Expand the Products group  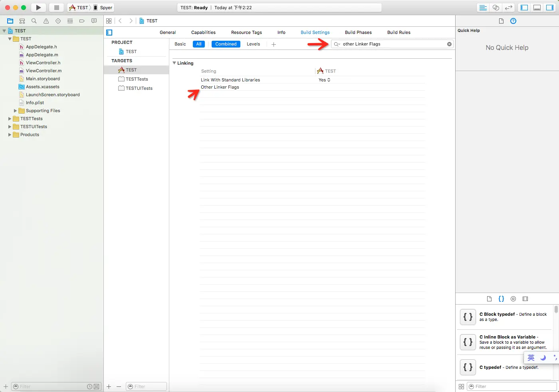tap(10, 135)
